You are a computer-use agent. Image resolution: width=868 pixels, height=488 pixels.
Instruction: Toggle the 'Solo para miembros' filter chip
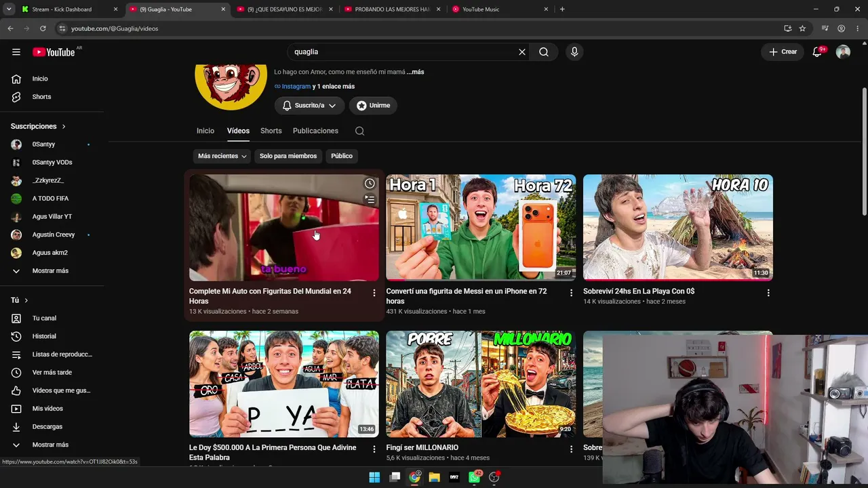click(x=288, y=156)
